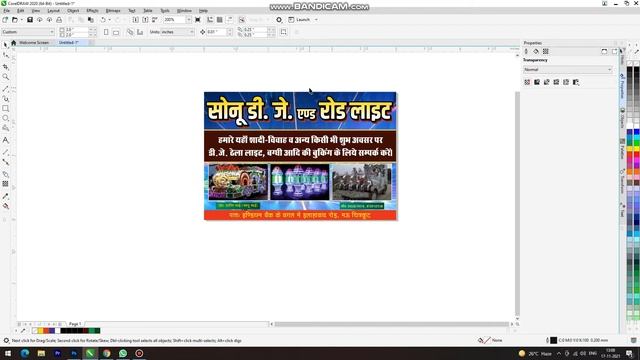Select the Freehand tool in the toolbox
Image resolution: width=640 pixels, height=360 pixels.
(x=5, y=88)
